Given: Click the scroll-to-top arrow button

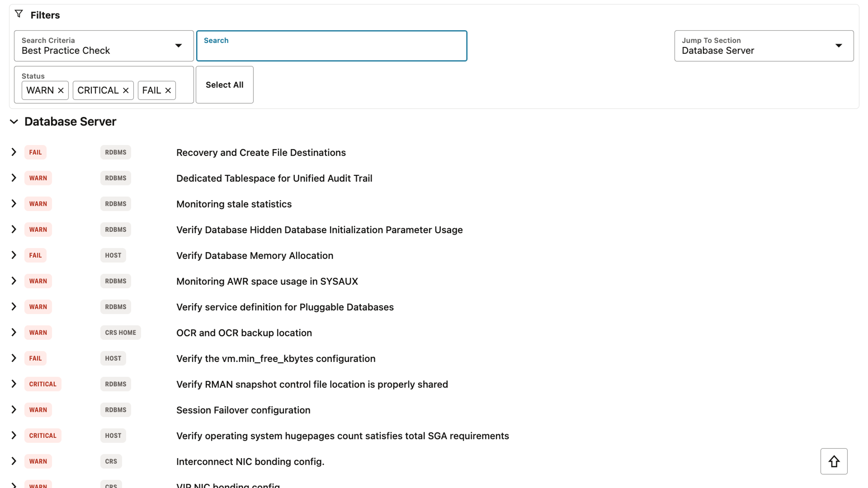Looking at the screenshot, I should click(x=834, y=461).
